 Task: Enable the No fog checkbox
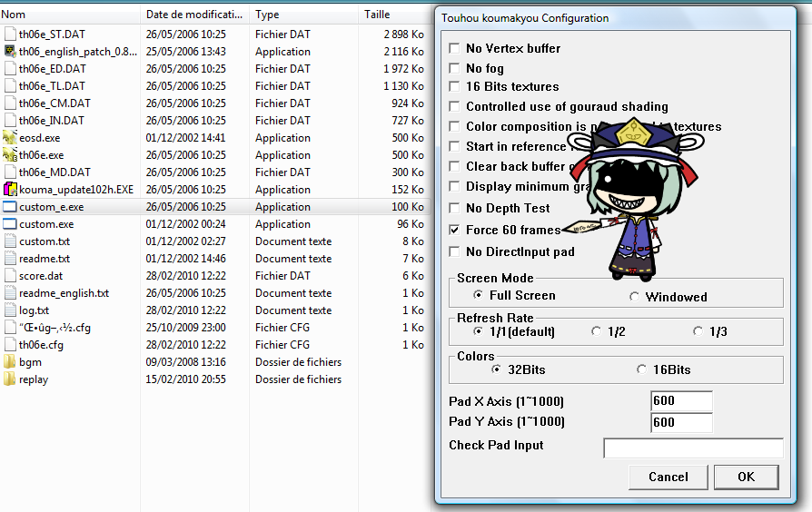coord(454,68)
